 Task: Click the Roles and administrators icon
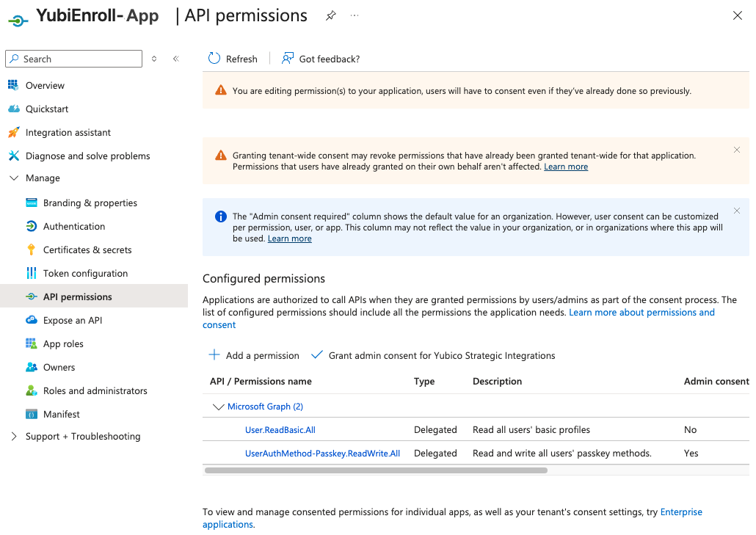click(x=32, y=390)
